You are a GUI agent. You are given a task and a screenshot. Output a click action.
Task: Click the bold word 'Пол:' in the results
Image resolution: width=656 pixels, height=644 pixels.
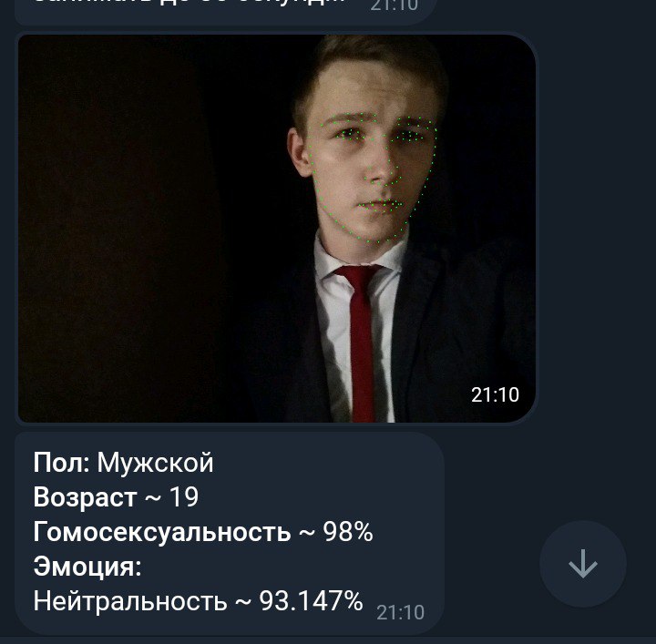point(62,463)
